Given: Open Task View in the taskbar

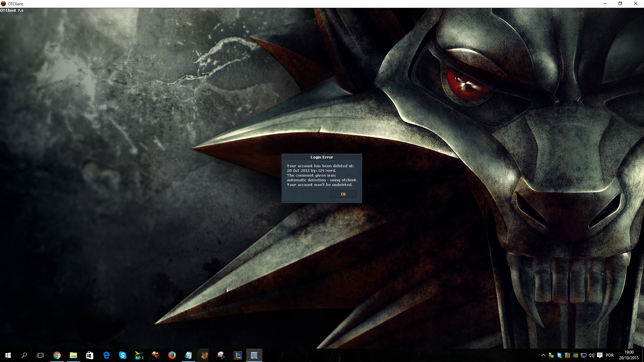Looking at the screenshot, I should [x=40, y=355].
